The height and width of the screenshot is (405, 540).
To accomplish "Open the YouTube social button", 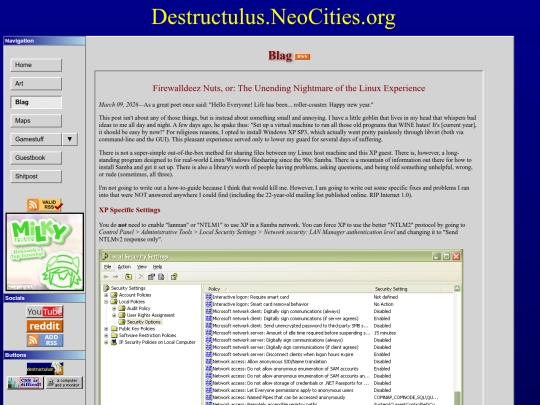I will click(x=45, y=312).
